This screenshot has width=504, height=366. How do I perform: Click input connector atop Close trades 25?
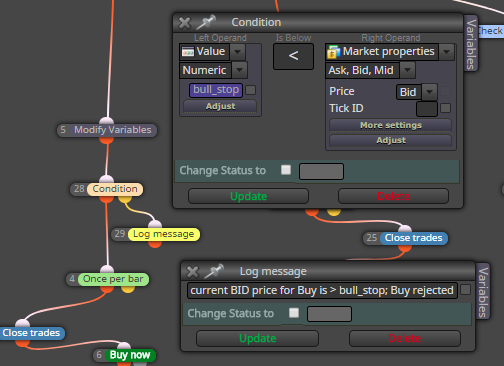tap(405, 228)
